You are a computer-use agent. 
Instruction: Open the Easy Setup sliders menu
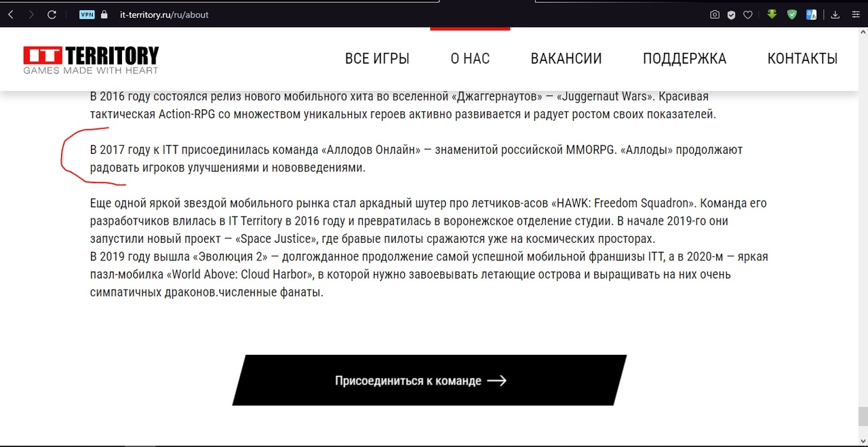(x=855, y=14)
